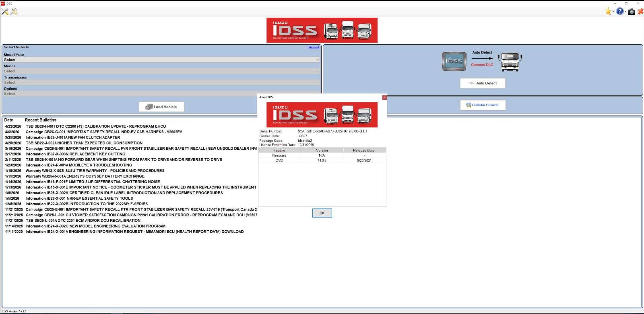Close the About IDSS dialog with red X
This screenshot has width=644, height=314.
384,97
